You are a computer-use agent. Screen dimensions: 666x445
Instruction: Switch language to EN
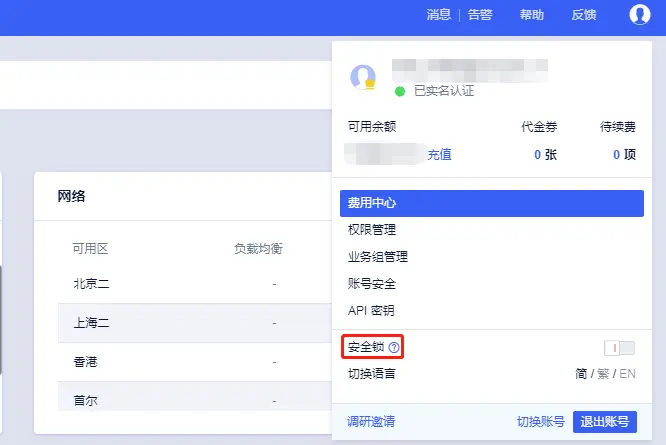[627, 374]
